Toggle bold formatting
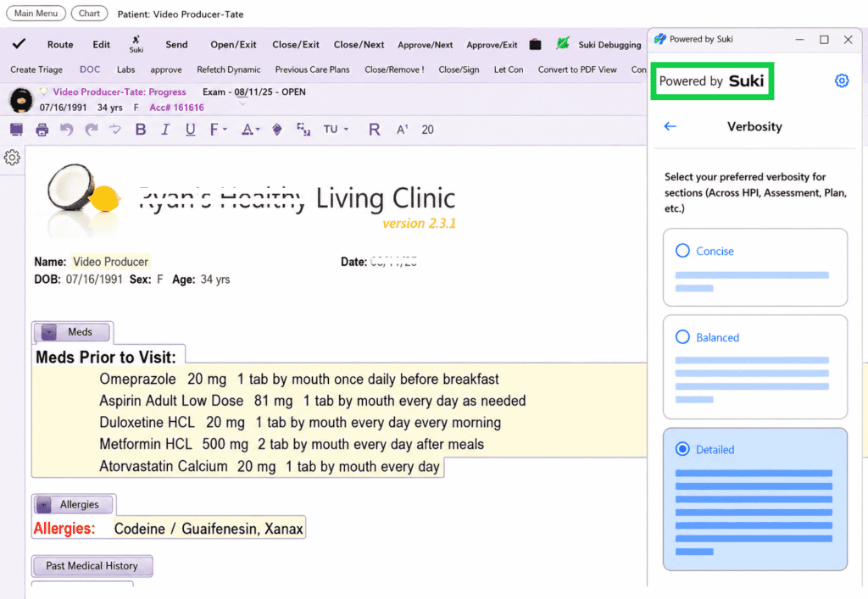Screen dimensions: 868x599 141,130
